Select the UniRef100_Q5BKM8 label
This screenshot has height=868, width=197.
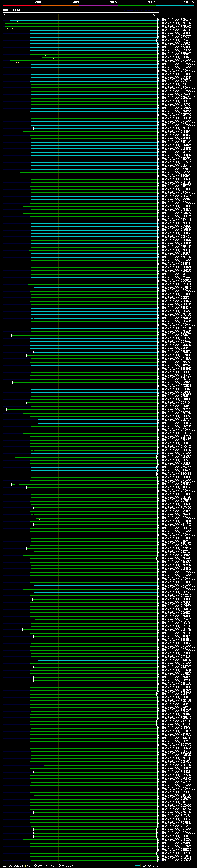(x=176, y=223)
